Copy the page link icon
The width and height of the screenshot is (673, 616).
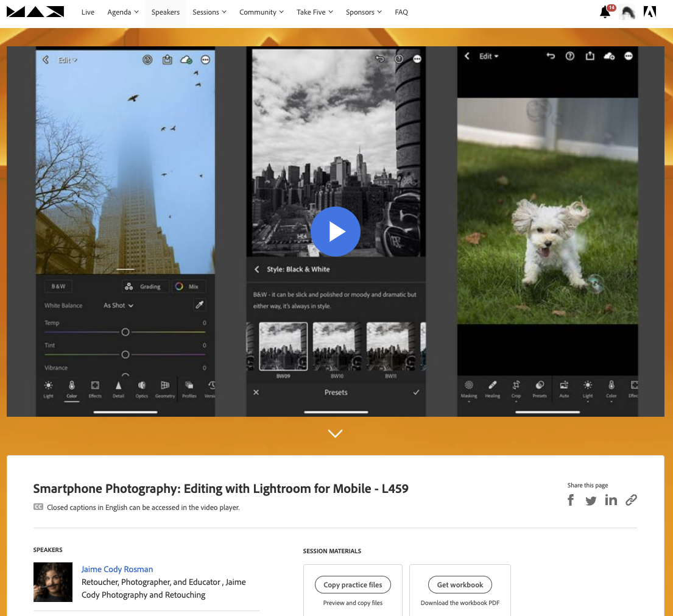point(631,500)
